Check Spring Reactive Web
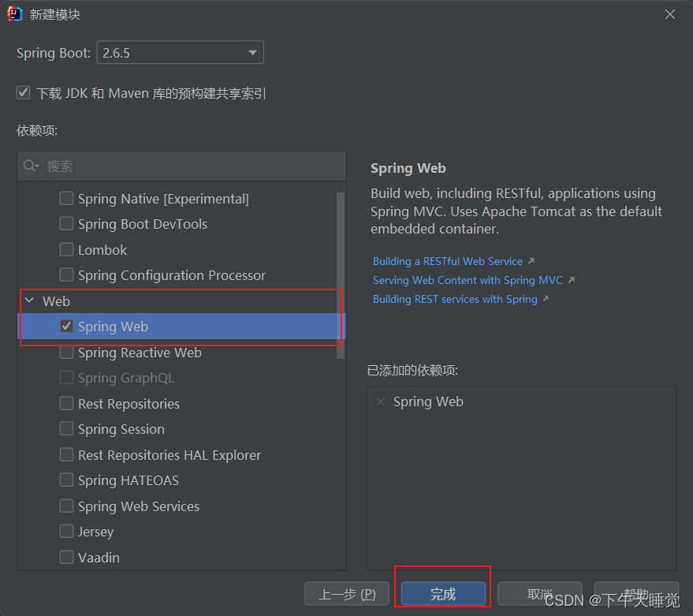The height and width of the screenshot is (616, 693). tap(66, 353)
